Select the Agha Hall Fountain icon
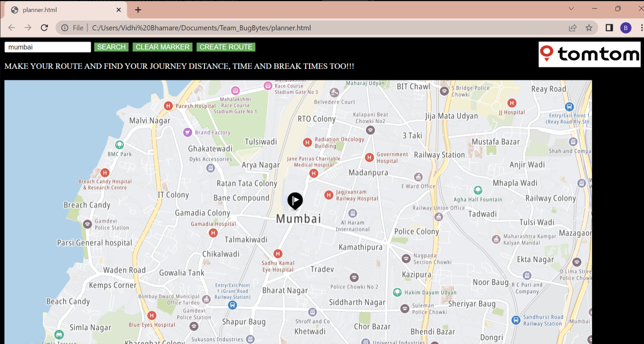644x344 pixels. pos(478,190)
